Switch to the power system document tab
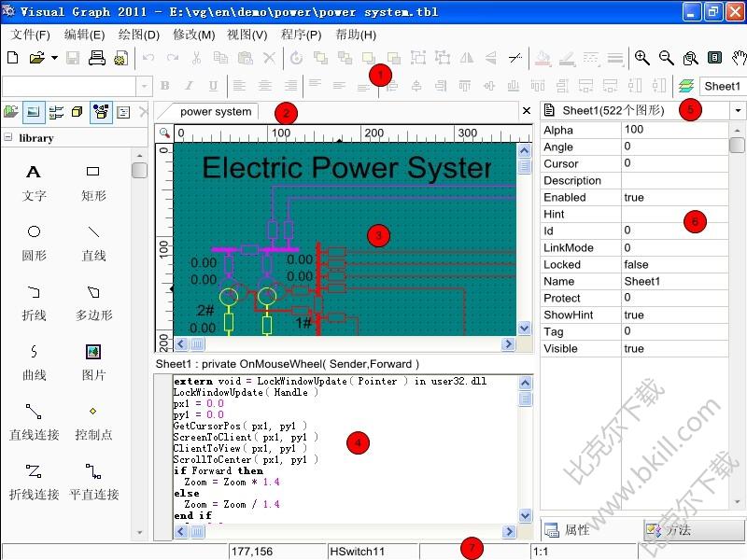This screenshot has width=747, height=560. click(x=216, y=112)
